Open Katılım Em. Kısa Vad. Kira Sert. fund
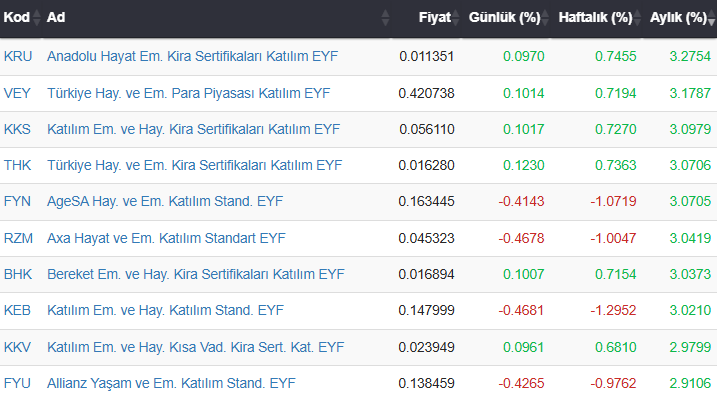Image resolution: width=717 pixels, height=401 pixels. 195,347
